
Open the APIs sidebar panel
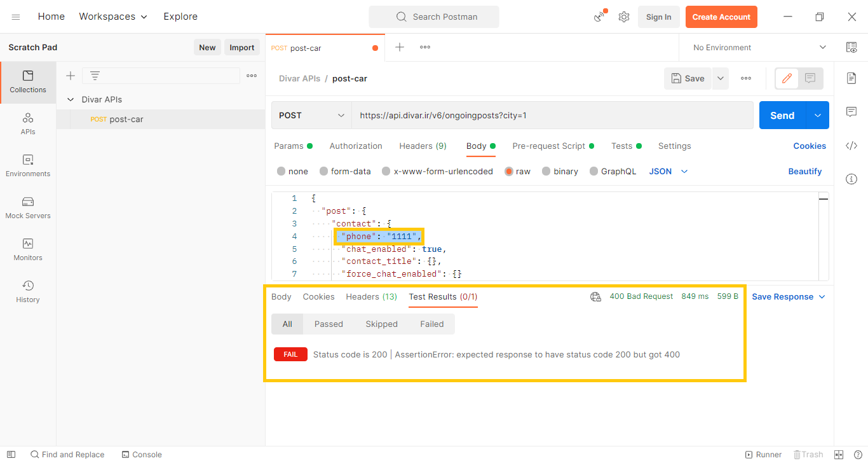coord(28,124)
